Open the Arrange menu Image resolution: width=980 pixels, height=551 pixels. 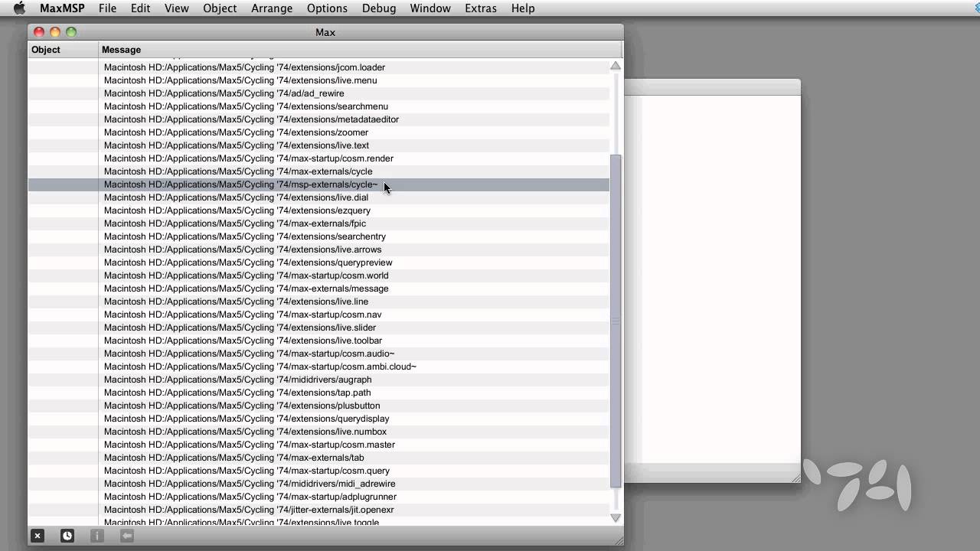click(272, 8)
